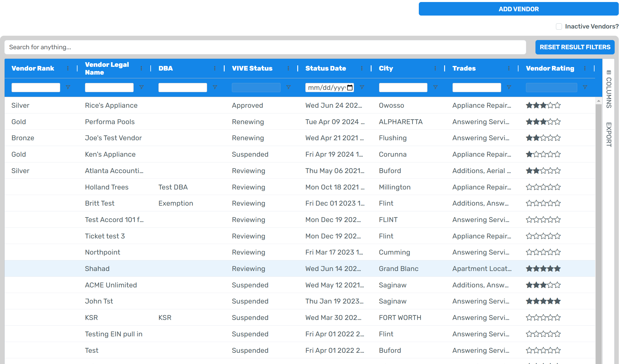Click the Trades filter funnel icon

click(509, 87)
